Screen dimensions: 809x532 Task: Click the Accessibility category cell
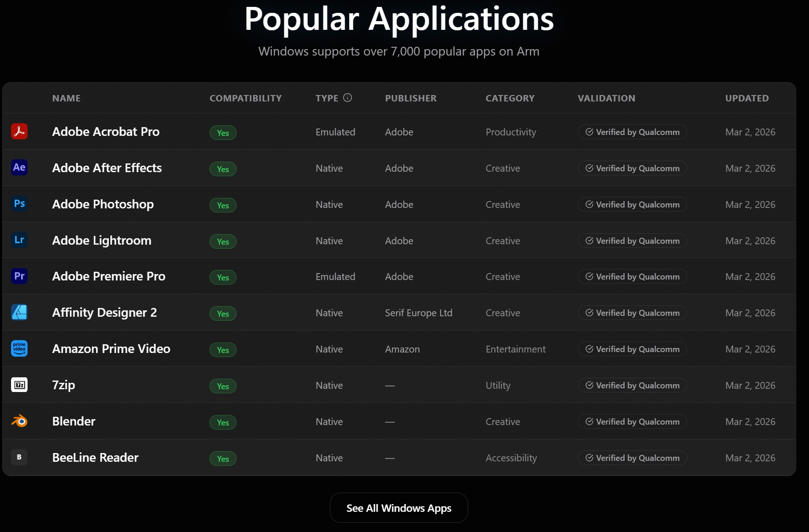(511, 458)
